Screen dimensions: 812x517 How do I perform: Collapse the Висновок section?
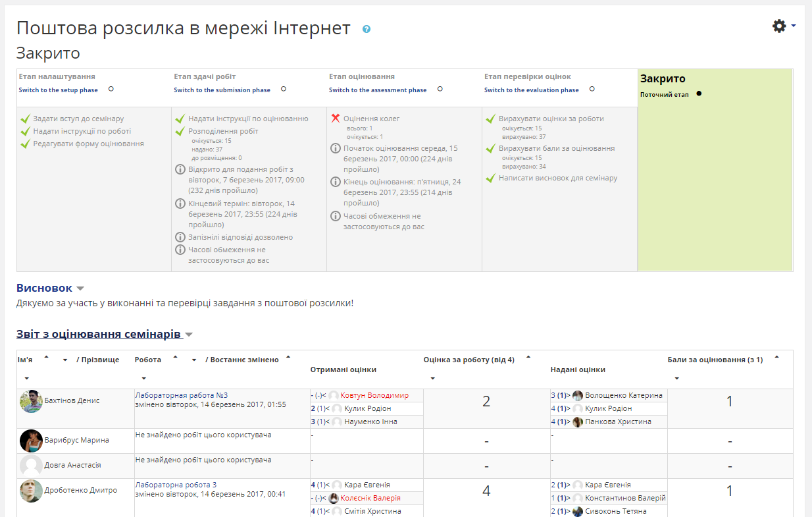(80, 288)
